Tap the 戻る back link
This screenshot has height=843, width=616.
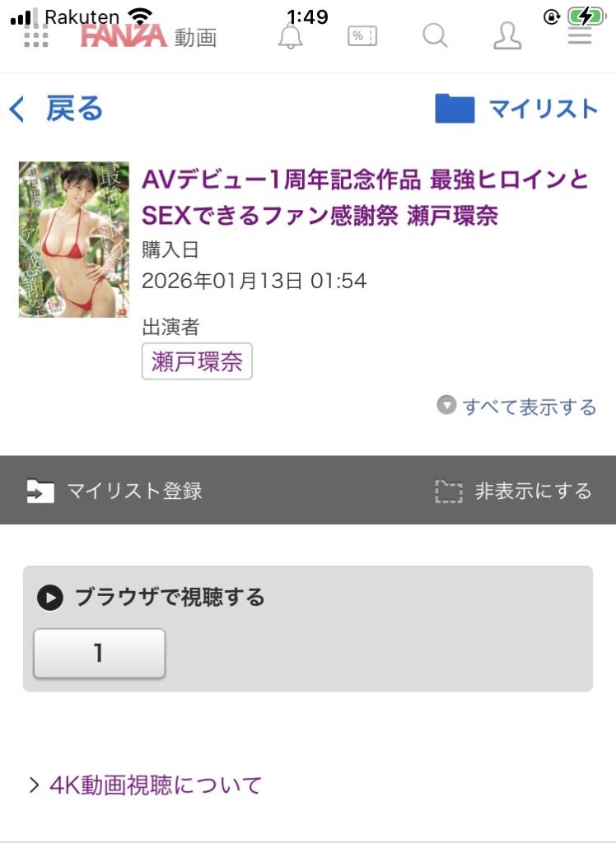56,109
